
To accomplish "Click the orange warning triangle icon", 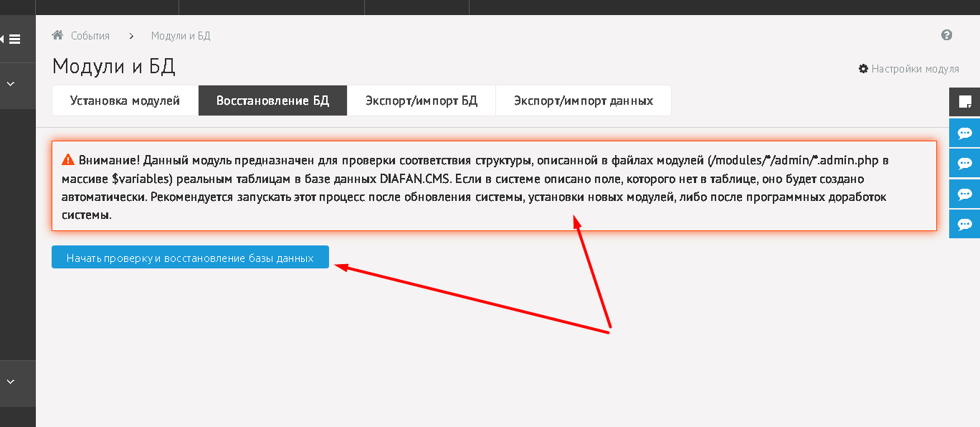I will (68, 160).
